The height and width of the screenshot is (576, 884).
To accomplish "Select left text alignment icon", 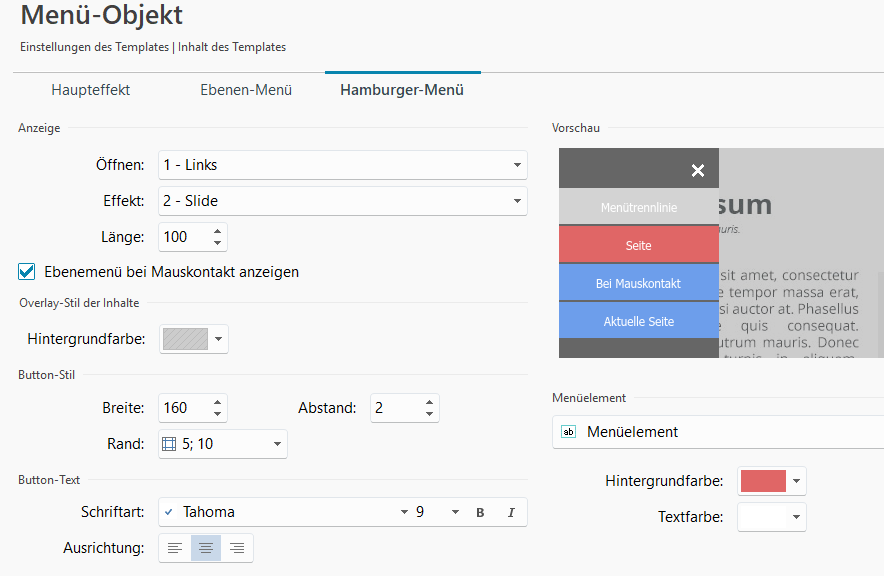I will point(175,548).
